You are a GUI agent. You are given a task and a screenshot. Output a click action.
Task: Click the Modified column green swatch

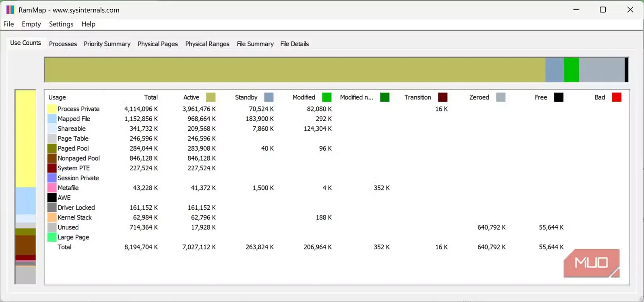coord(327,97)
